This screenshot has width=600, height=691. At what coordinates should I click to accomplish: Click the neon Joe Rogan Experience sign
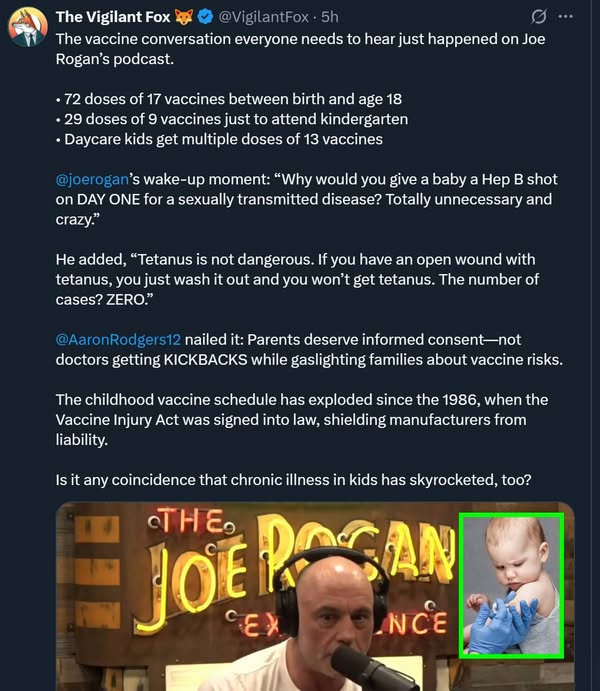(x=286, y=571)
